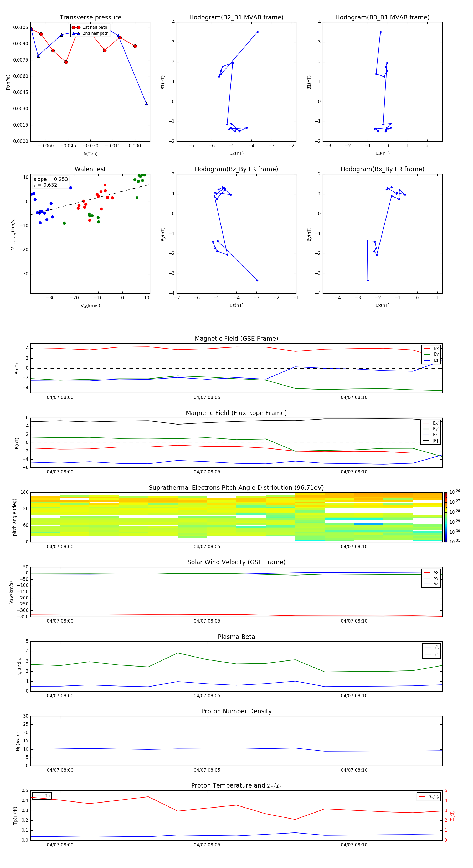Click 'By' in GSE magnetic field legend
473x868 pixels.
click(431, 354)
